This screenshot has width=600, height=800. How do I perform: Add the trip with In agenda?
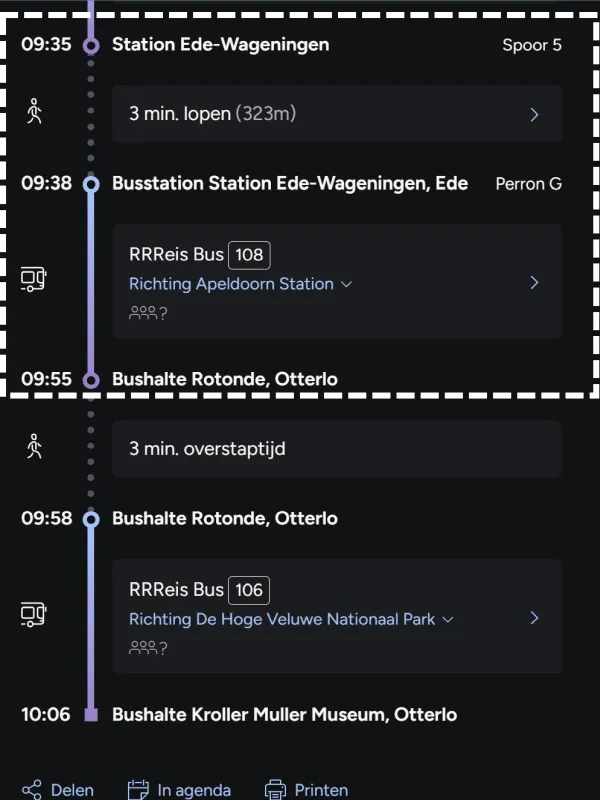pos(194,790)
